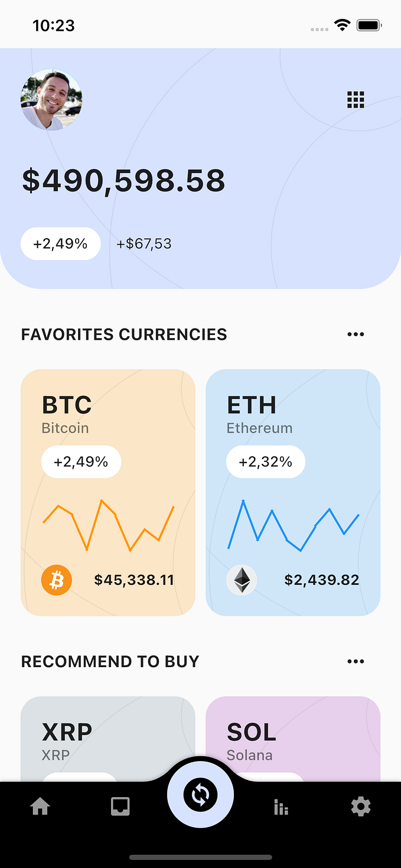Image resolution: width=401 pixels, height=868 pixels.
Task: Toggle the +2,49% portfolio change pill
Action: (60, 243)
